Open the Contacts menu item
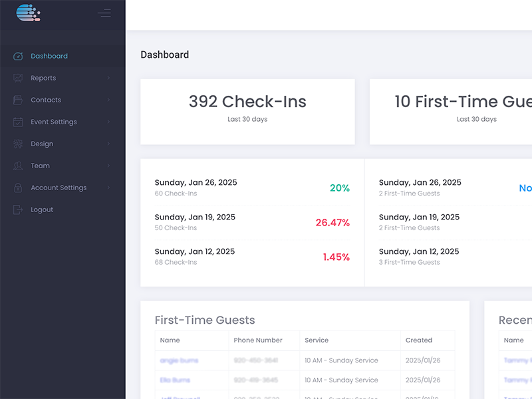 [63, 100]
